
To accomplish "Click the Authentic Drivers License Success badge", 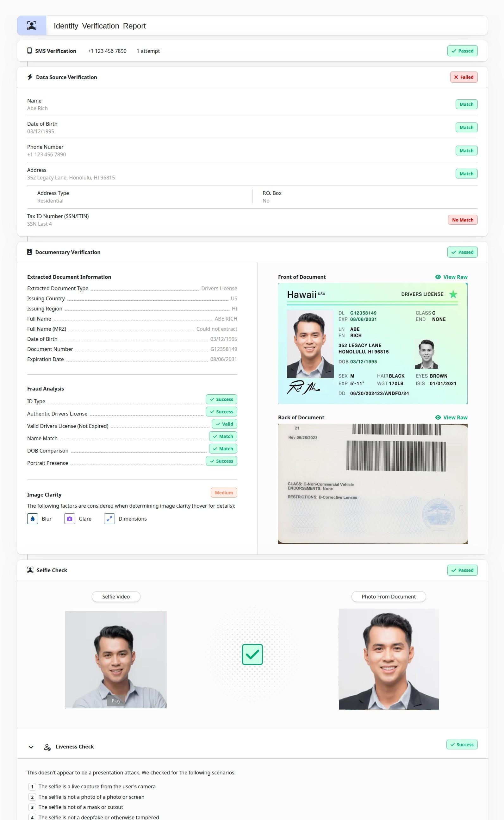I will (222, 412).
